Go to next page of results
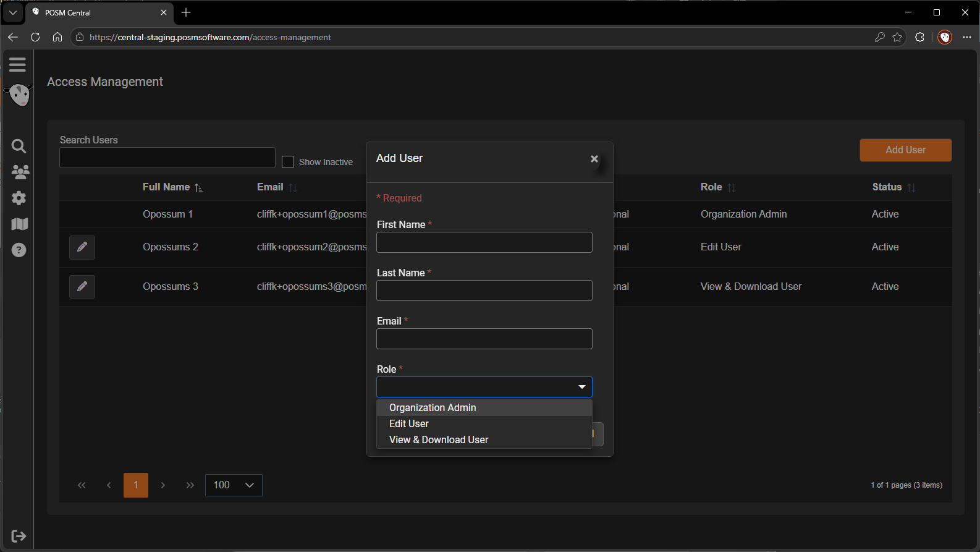 tap(163, 485)
